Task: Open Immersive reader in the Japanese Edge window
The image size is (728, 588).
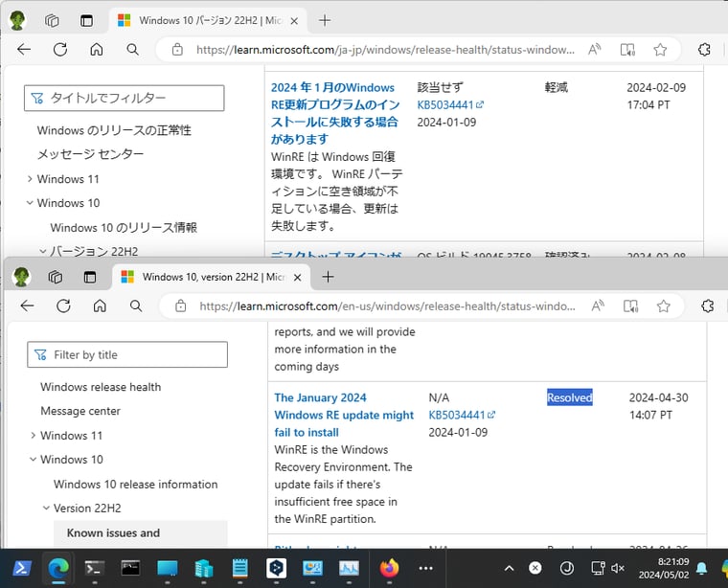Action: tap(627, 49)
